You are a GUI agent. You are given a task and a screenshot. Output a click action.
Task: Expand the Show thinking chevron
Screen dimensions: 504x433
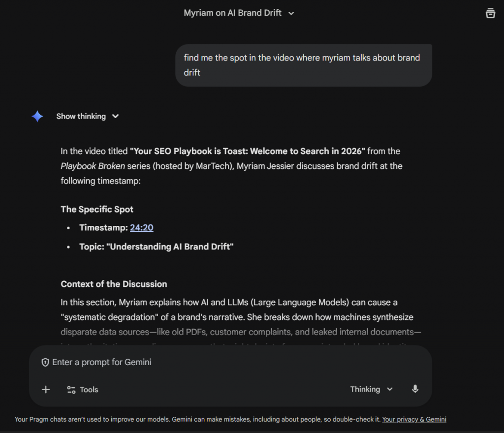click(115, 116)
